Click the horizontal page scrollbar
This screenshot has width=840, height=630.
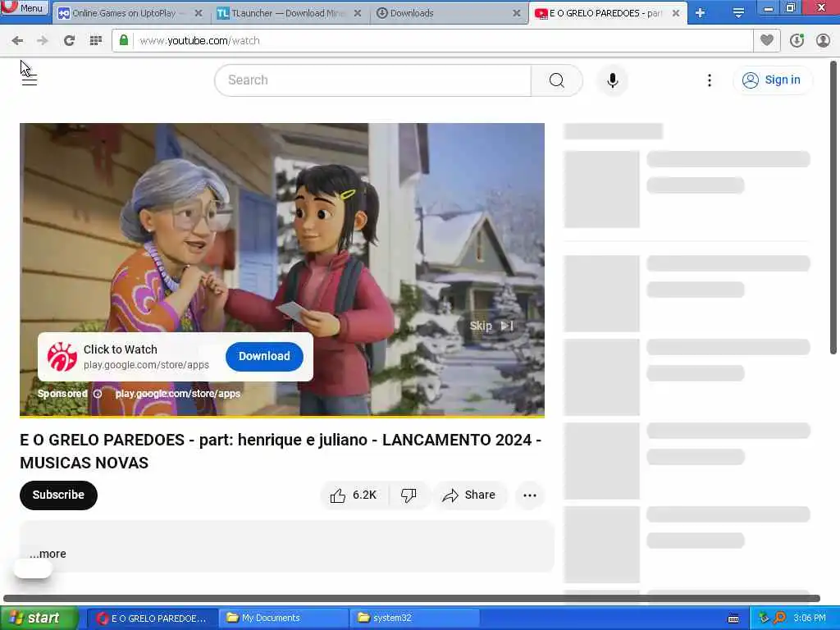point(412,598)
